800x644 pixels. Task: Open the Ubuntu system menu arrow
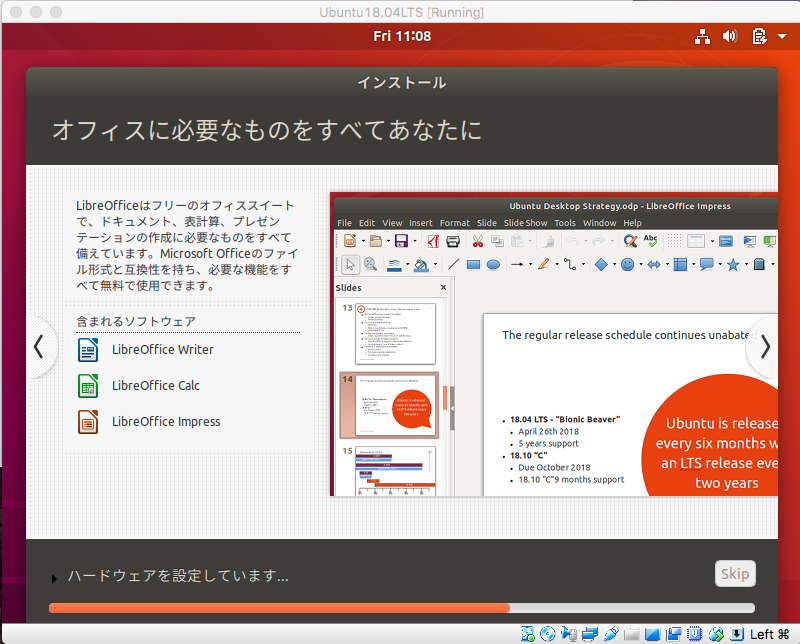782,36
